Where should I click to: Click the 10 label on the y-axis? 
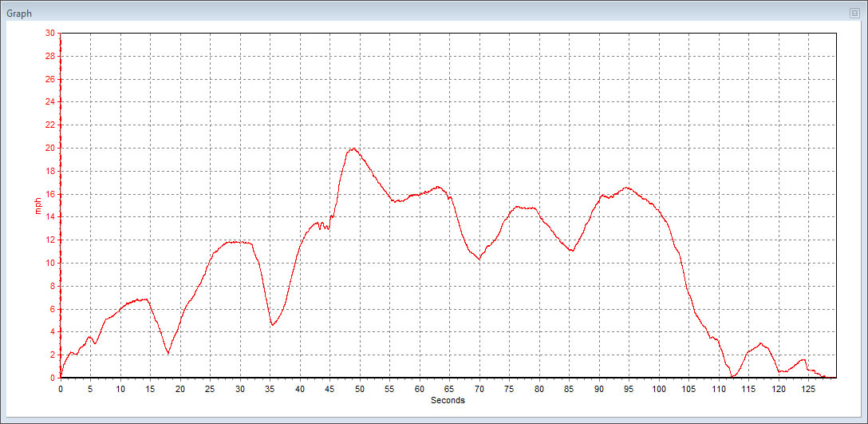point(49,263)
